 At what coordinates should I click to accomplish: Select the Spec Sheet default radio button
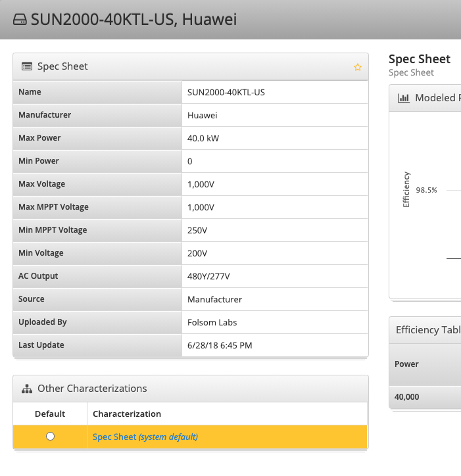(50, 437)
